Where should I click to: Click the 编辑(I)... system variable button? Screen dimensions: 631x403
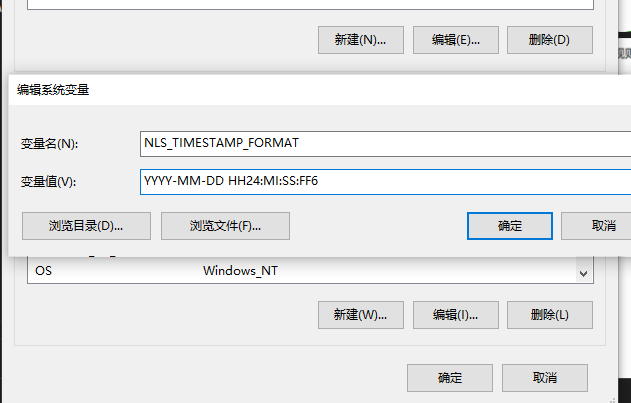tap(455, 315)
